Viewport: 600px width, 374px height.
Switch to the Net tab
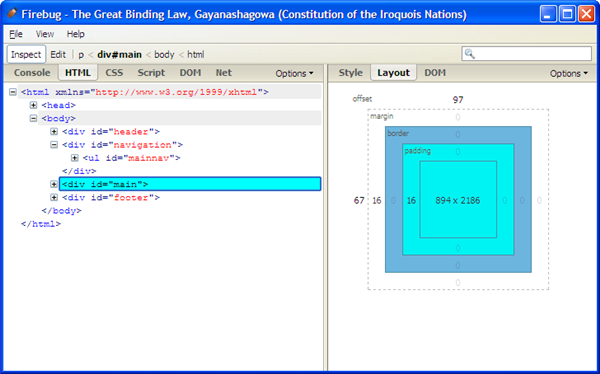tap(223, 73)
